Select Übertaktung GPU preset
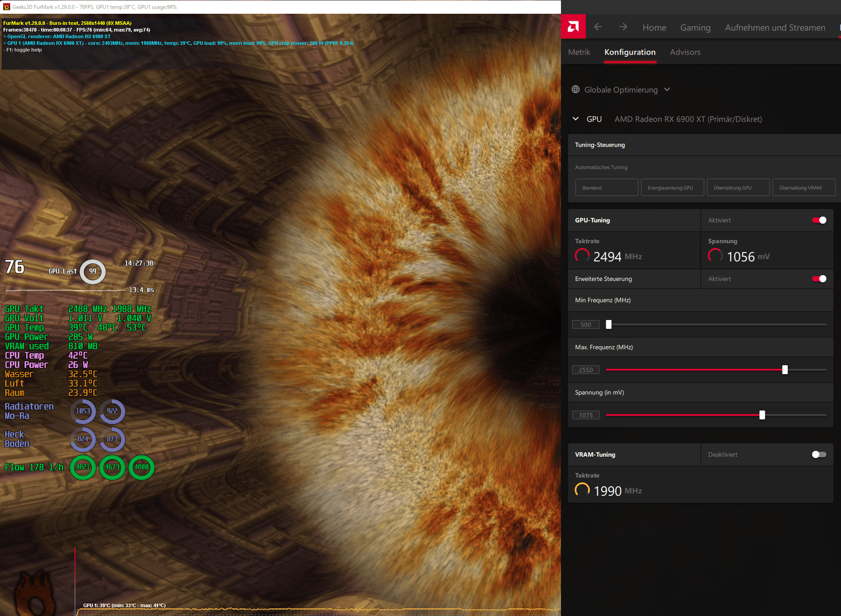 [x=738, y=187]
